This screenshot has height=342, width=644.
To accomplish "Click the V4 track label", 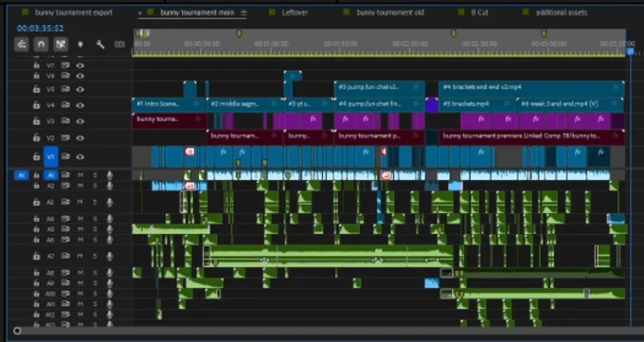I will (50, 105).
